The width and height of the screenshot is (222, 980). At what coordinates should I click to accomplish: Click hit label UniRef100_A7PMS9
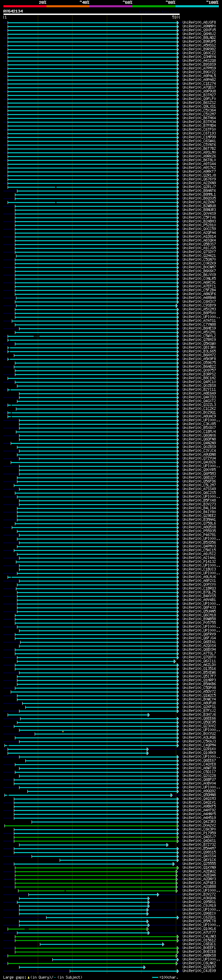[x=199, y=68]
